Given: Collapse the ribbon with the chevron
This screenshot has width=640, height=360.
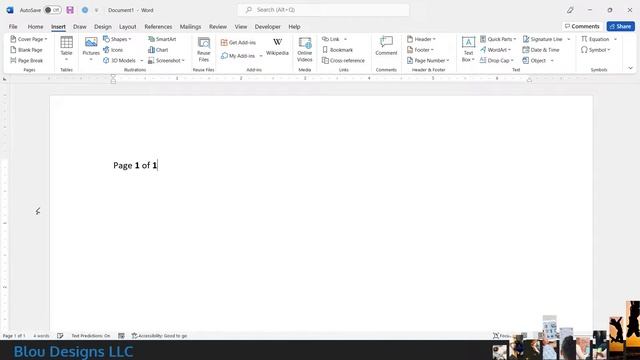Looking at the screenshot, I should [631, 68].
